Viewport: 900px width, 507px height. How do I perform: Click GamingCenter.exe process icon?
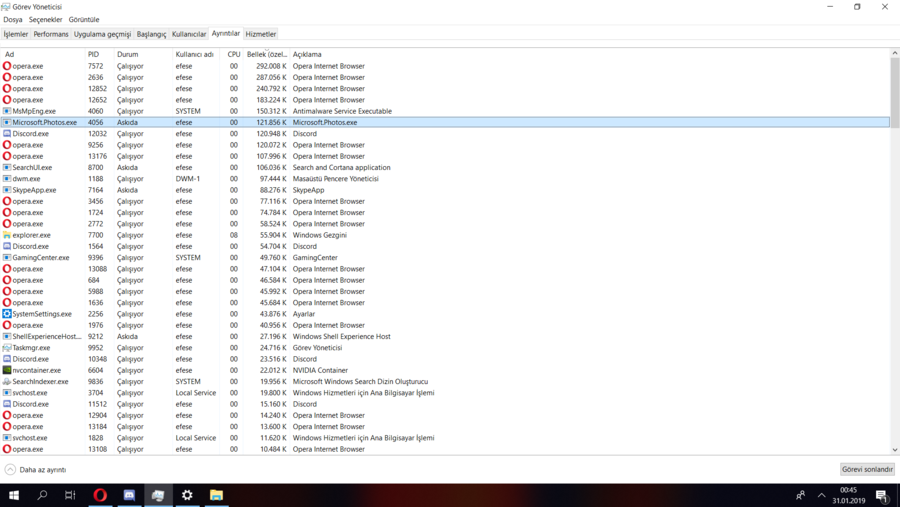[7, 258]
